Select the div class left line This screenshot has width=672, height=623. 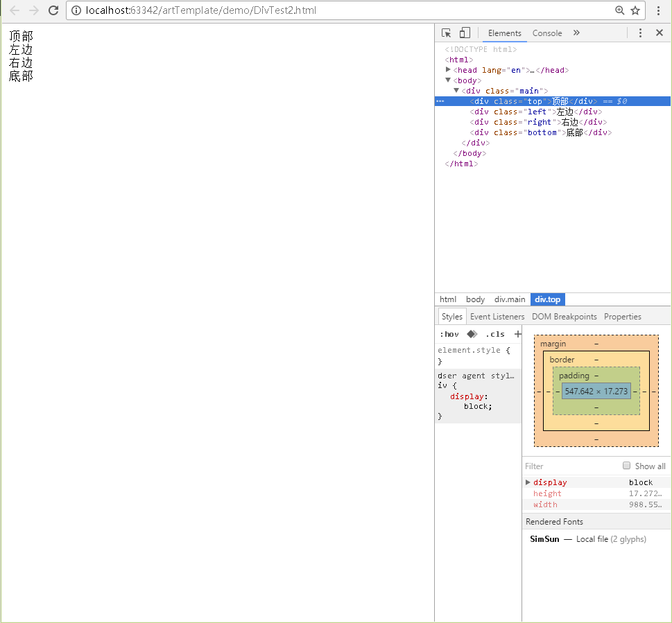[x=535, y=112]
